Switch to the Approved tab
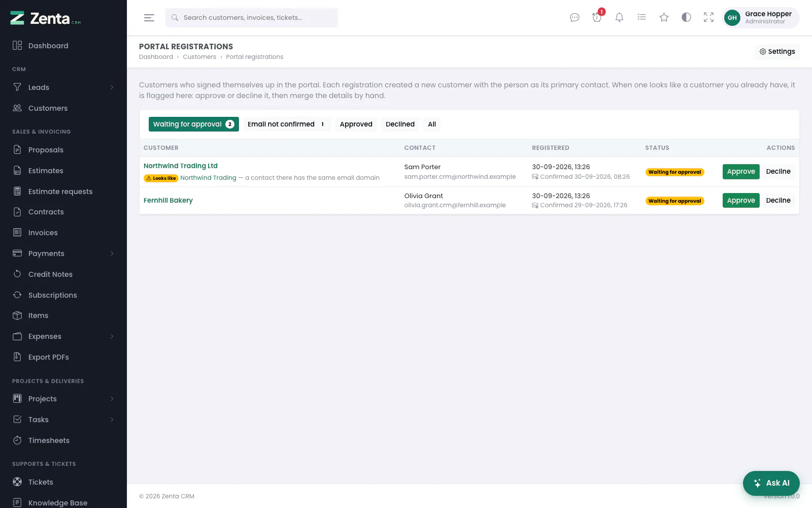This screenshot has height=508, width=812. pos(356,124)
